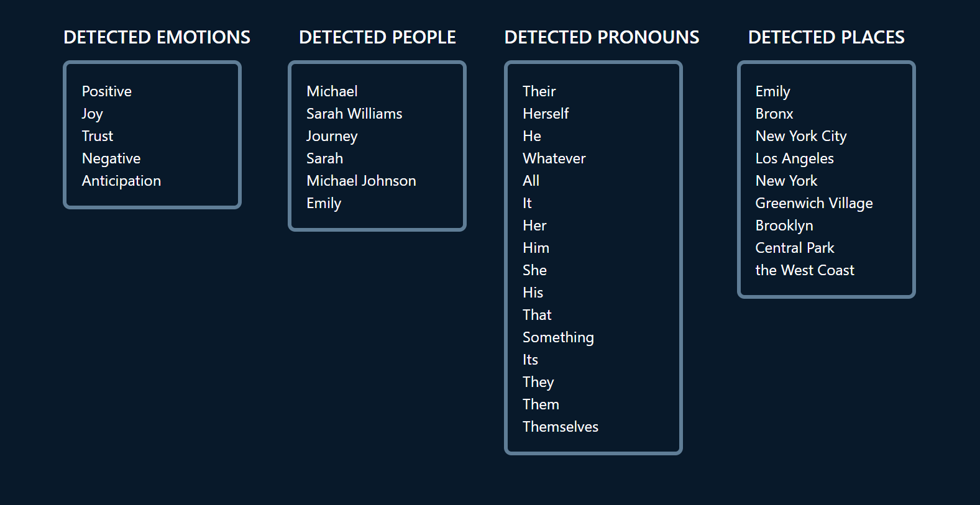The height and width of the screenshot is (505, 980).
Task: Click the Positive emotion entry
Action: (x=107, y=91)
